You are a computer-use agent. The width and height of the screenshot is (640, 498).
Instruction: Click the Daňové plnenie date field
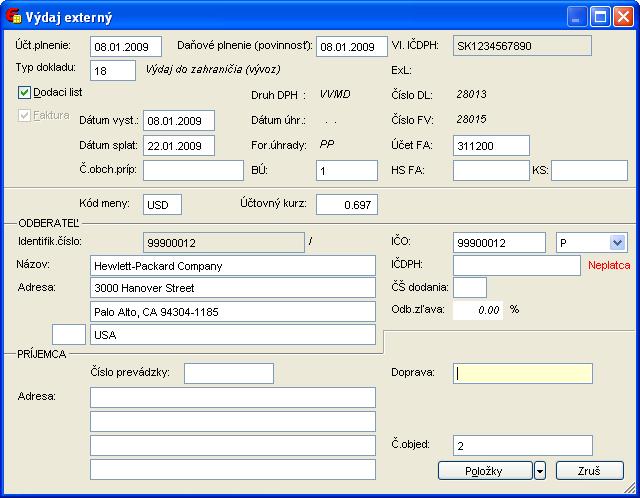coord(352,47)
